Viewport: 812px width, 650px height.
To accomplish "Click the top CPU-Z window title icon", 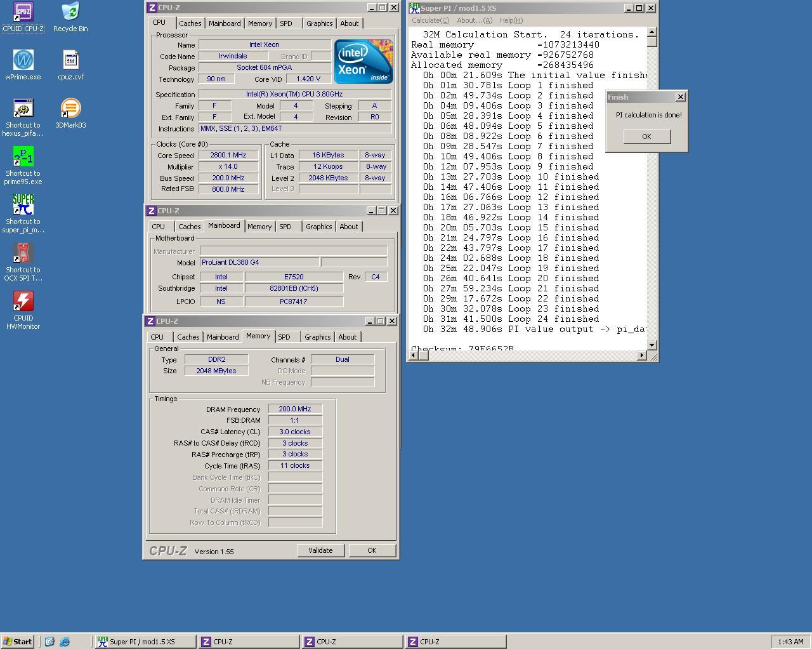I will (x=152, y=8).
